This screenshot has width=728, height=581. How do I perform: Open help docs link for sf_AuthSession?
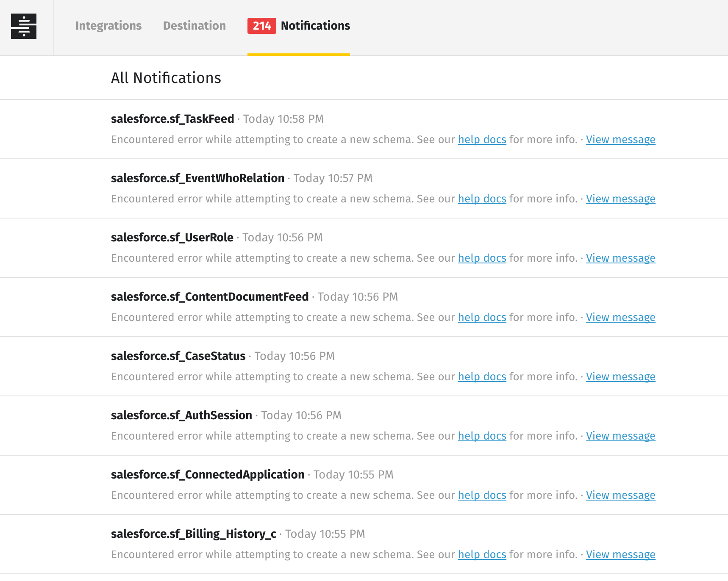pyautogui.click(x=482, y=436)
